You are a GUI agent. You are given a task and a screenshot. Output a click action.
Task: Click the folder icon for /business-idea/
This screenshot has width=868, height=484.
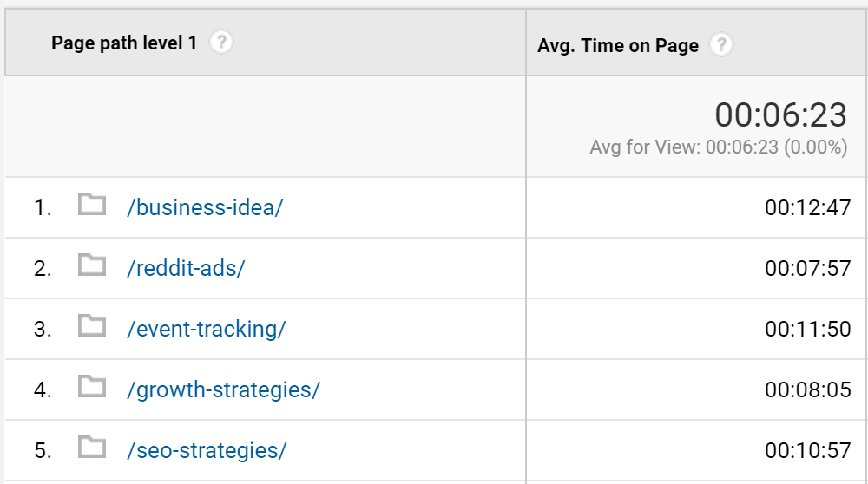click(91, 206)
